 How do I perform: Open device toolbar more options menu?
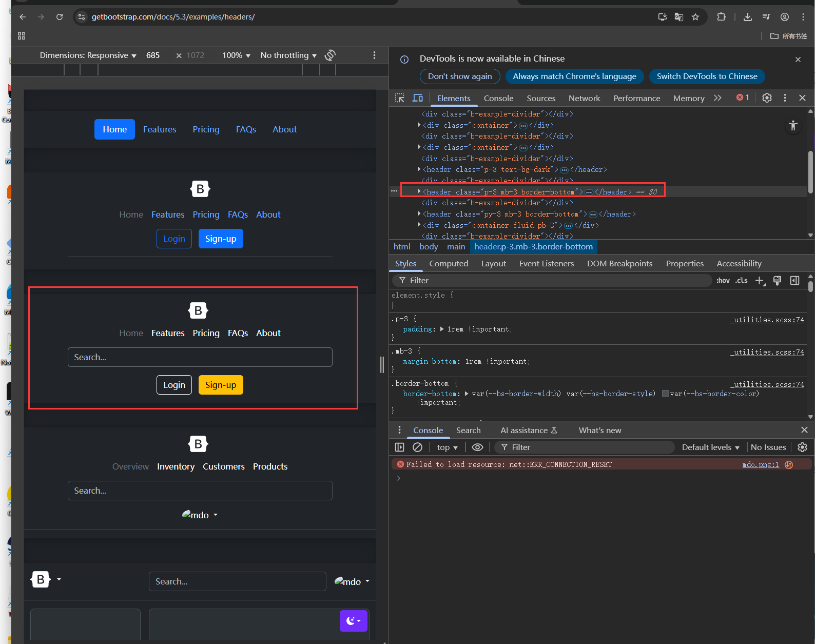pyautogui.click(x=374, y=55)
